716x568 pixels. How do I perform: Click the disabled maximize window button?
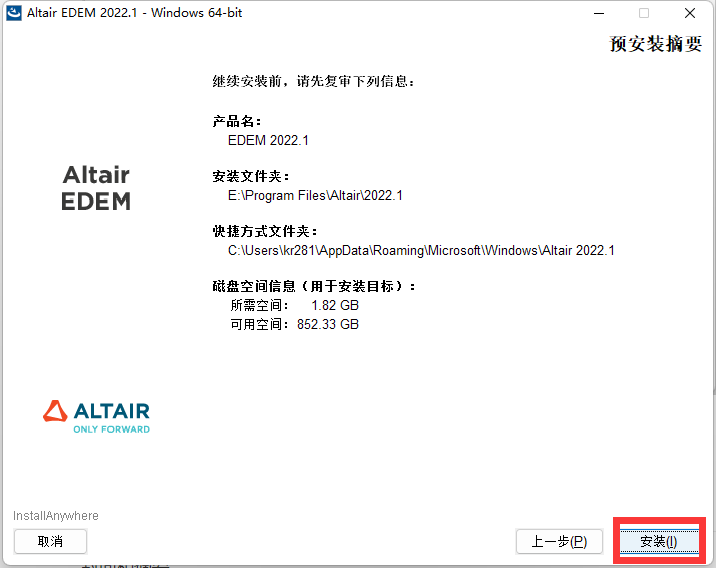pos(644,13)
